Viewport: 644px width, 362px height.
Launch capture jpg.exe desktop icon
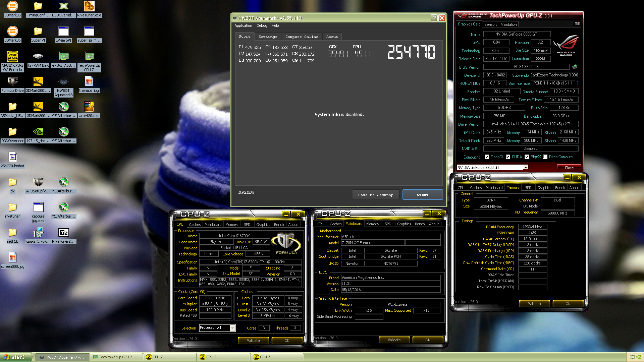(38, 212)
